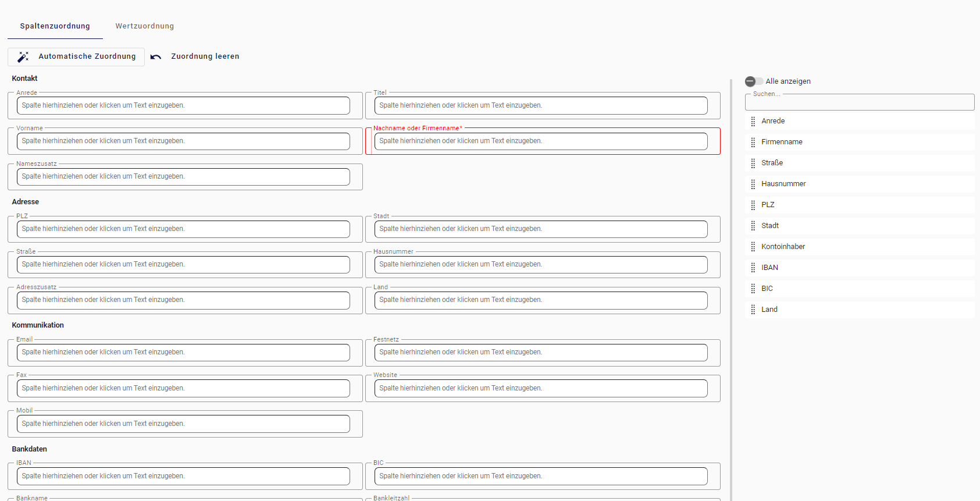Click the Hausnummer field under Adresse
This screenshot has width=980, height=501.
tap(541, 264)
